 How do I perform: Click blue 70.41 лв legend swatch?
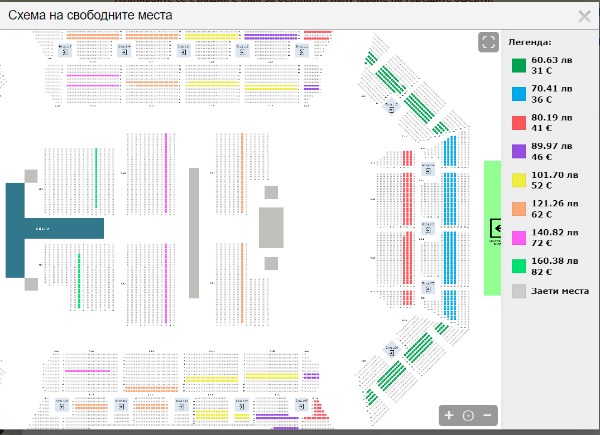click(x=519, y=93)
